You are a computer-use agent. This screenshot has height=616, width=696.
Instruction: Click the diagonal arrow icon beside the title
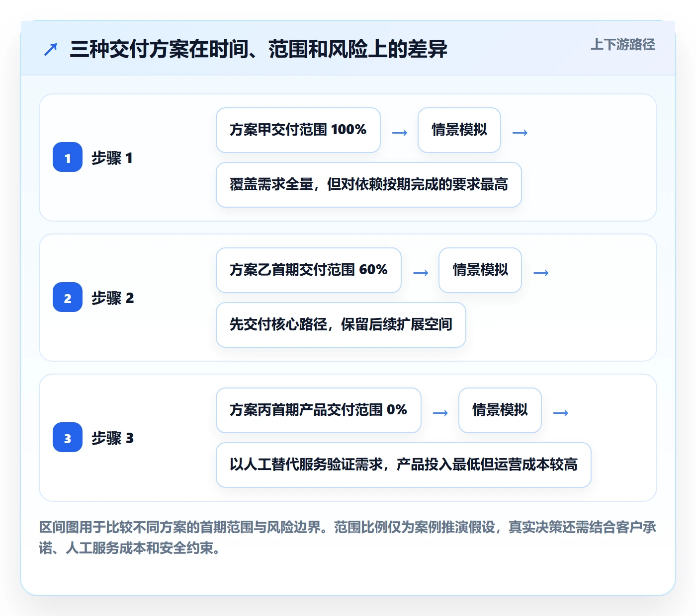click(51, 49)
